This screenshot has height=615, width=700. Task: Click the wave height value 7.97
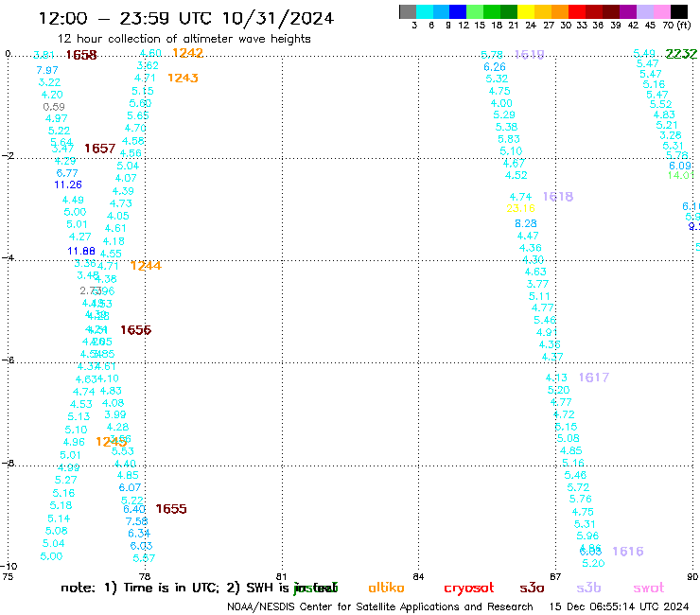click(x=47, y=70)
